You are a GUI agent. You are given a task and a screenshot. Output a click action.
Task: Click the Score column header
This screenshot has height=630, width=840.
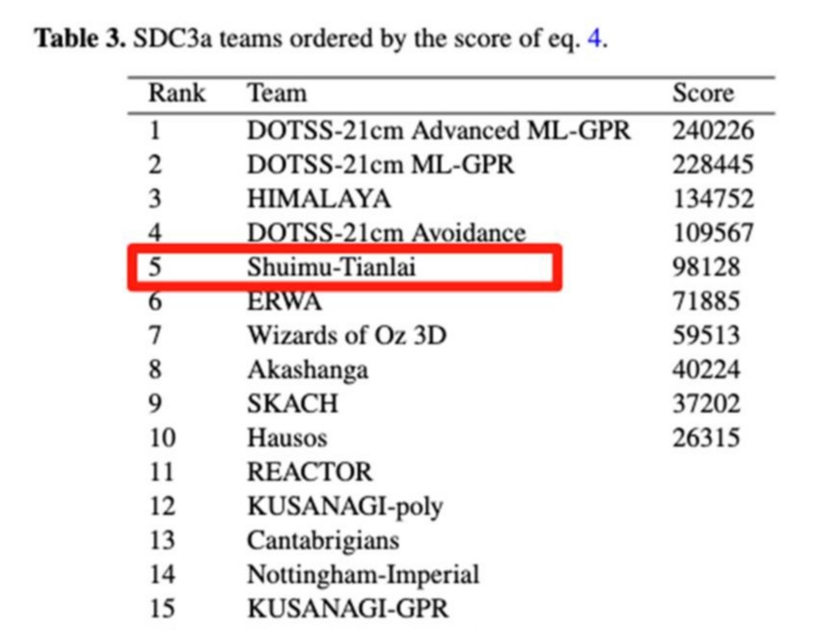click(703, 93)
